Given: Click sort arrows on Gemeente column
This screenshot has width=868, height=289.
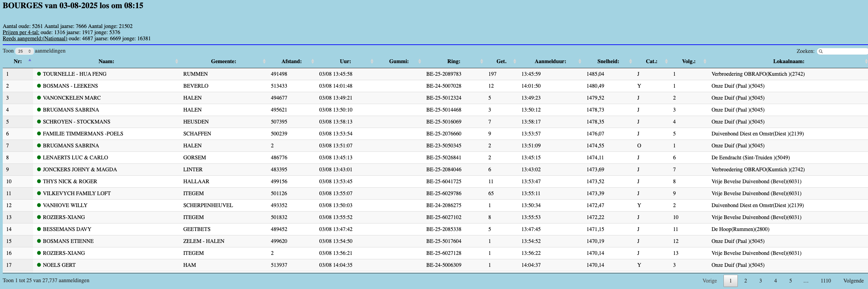Looking at the screenshot, I should [x=264, y=61].
